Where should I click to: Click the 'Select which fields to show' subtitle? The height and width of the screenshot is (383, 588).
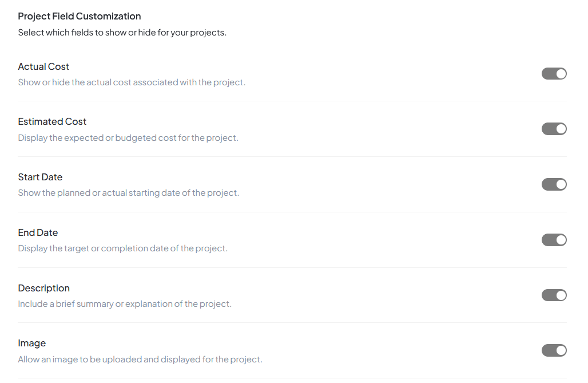(122, 33)
